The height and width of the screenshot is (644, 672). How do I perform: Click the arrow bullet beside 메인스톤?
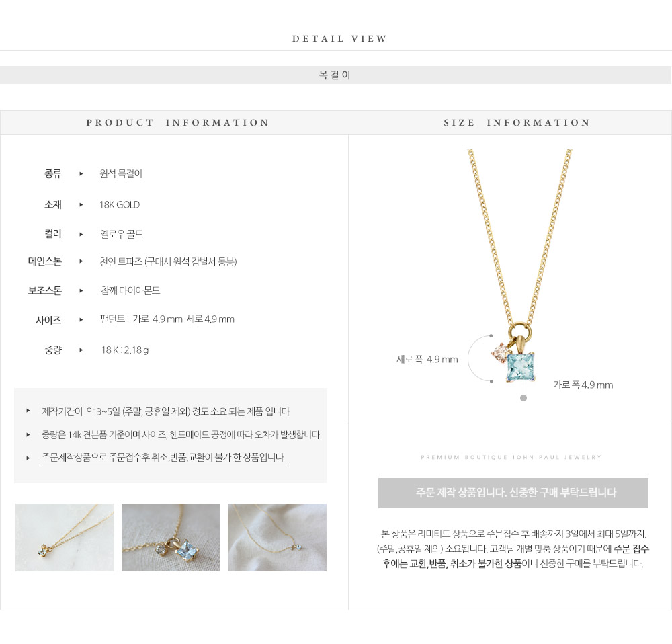[81, 261]
